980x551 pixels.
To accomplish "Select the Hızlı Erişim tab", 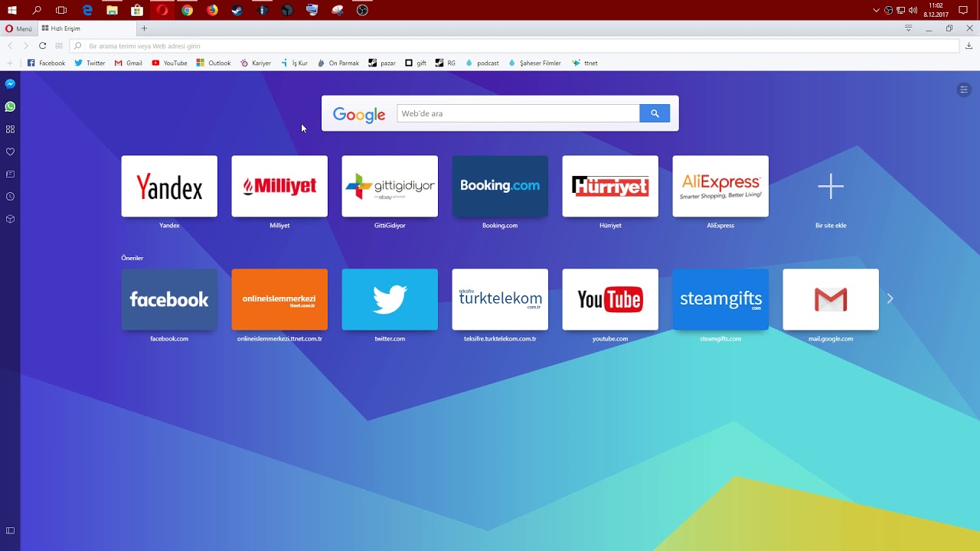I will [x=86, y=28].
